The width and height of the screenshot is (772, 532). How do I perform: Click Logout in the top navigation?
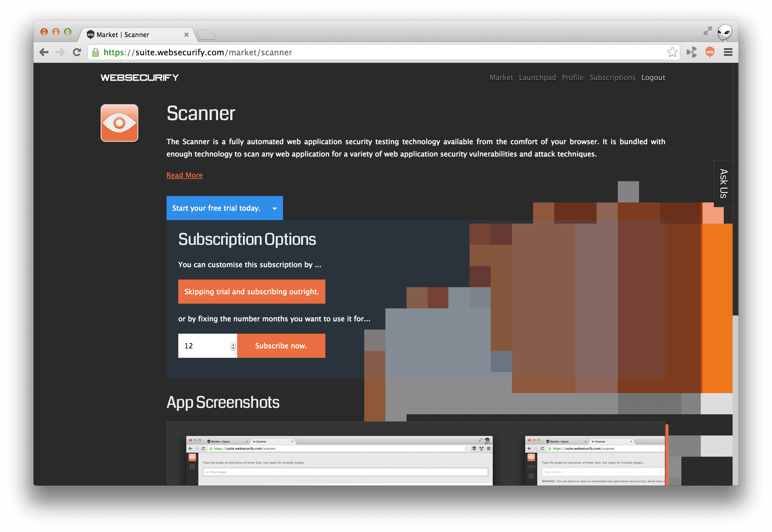click(x=653, y=78)
